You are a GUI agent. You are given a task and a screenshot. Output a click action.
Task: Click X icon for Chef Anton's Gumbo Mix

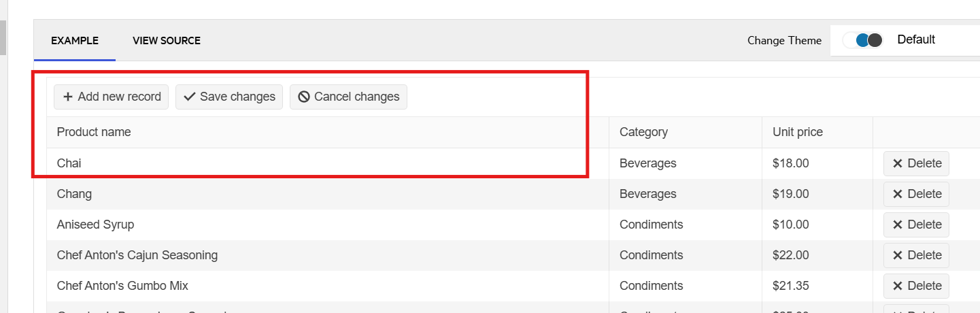[897, 286]
